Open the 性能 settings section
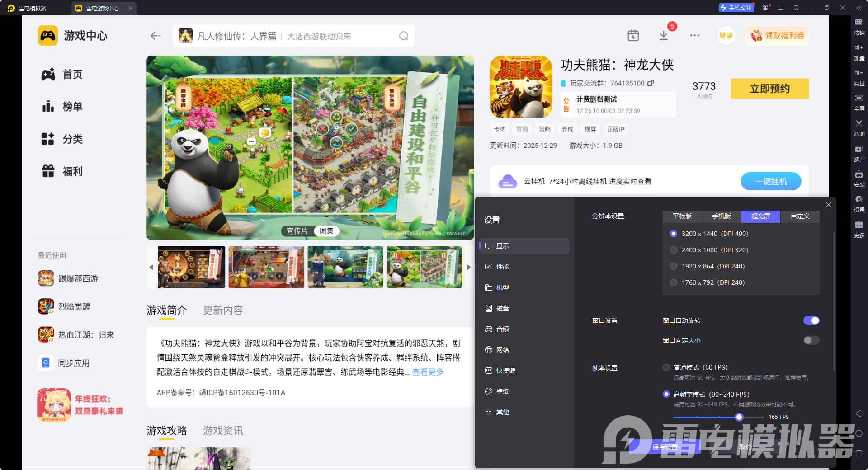The width and height of the screenshot is (868, 470). [x=502, y=267]
